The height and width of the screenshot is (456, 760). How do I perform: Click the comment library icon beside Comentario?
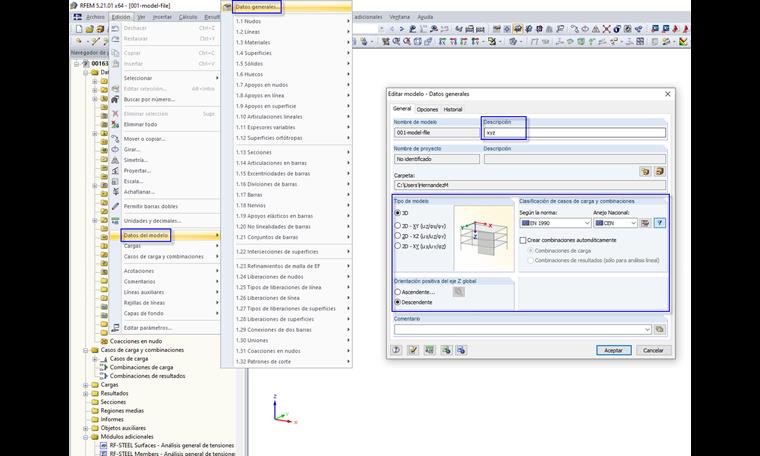tap(659, 330)
